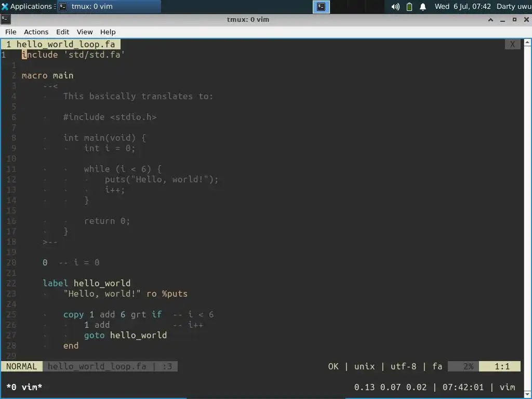
Task: Click the '0 -- i = 0' line
Action: point(71,262)
